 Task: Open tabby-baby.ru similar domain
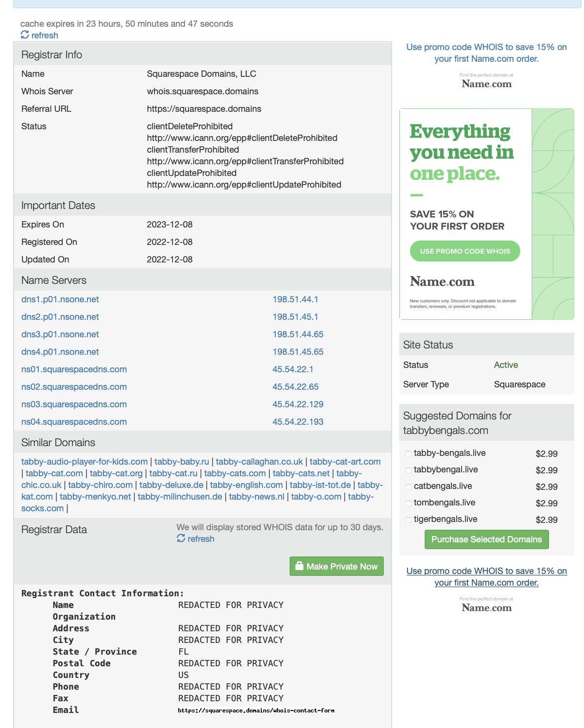point(182,462)
